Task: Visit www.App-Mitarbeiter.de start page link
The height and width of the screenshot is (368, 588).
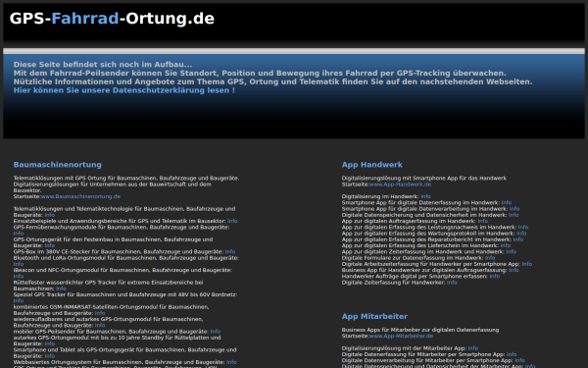Action: click(401, 336)
